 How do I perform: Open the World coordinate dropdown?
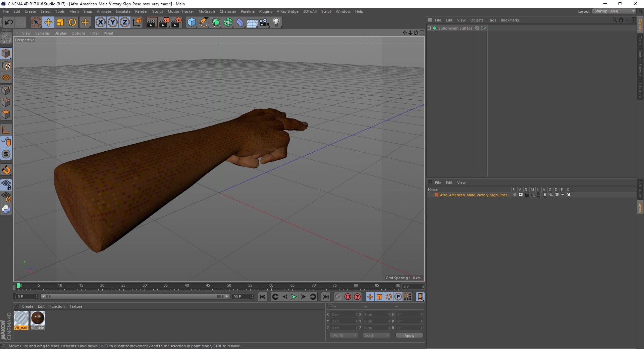click(x=344, y=335)
